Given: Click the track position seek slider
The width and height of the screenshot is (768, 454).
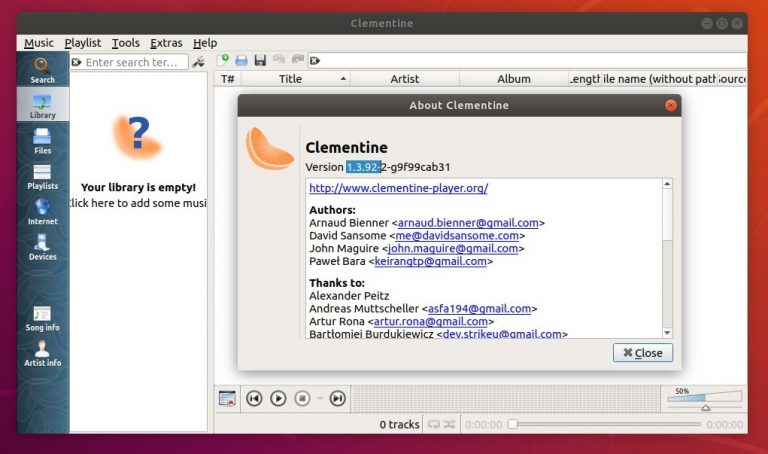Looking at the screenshot, I should pos(606,424).
